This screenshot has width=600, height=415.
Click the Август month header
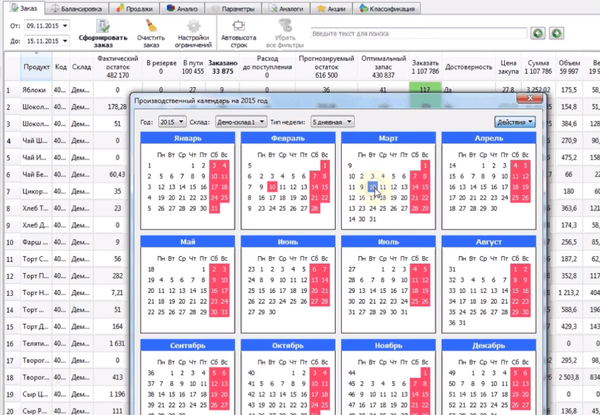tap(489, 242)
